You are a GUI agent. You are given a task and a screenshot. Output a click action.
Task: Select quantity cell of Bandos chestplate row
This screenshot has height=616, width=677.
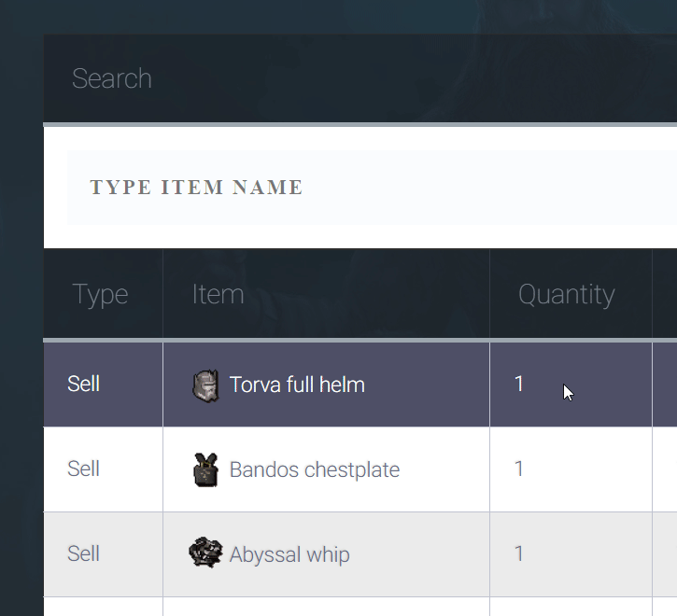[x=571, y=469]
